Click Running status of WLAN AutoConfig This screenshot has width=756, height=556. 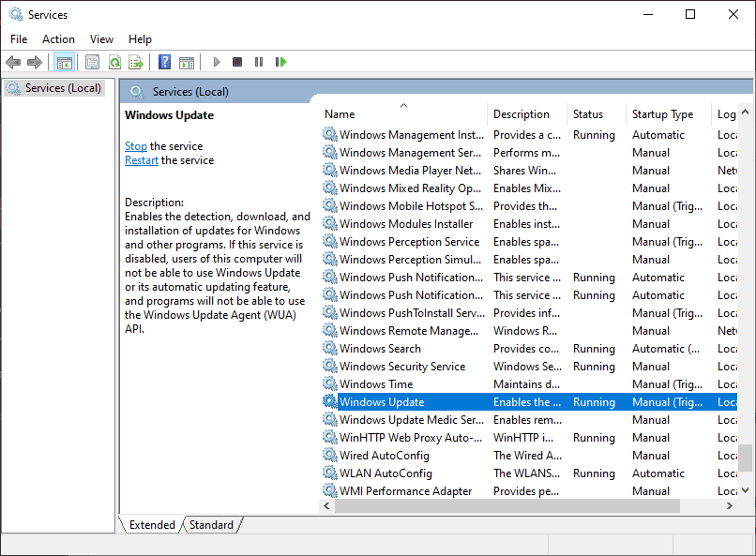pos(594,473)
